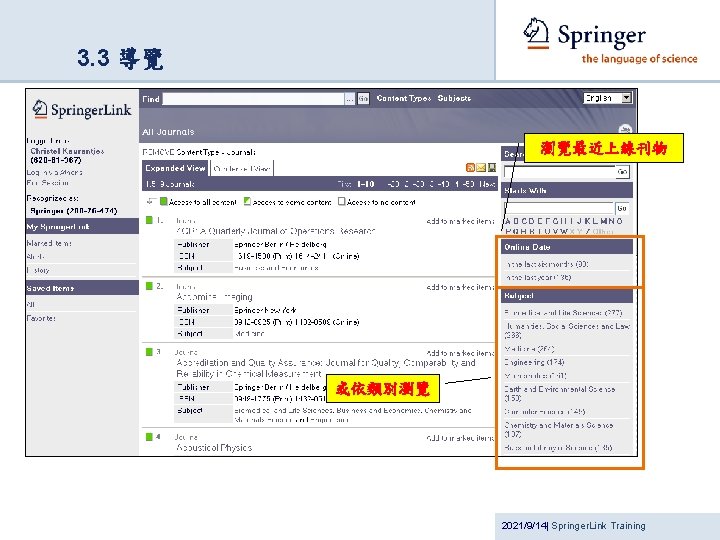720x540 pixels.
Task: Click End Session in sidebar
Action: pyautogui.click(x=48, y=183)
